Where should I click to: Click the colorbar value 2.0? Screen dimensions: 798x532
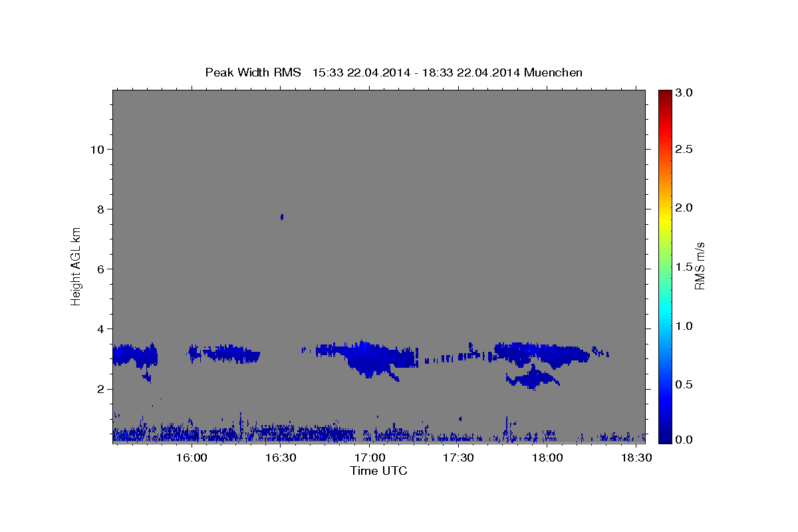pos(685,207)
